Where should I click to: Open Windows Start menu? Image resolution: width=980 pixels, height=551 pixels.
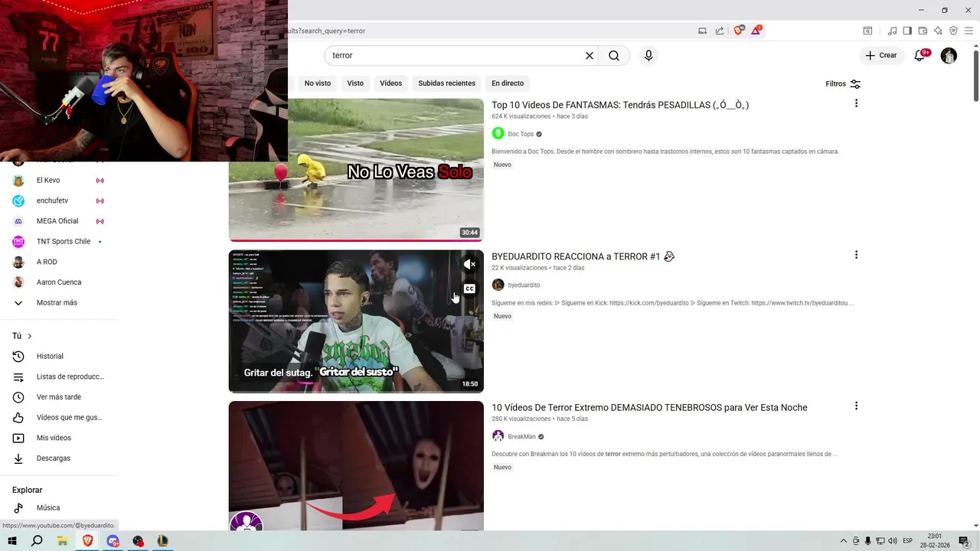tap(12, 541)
